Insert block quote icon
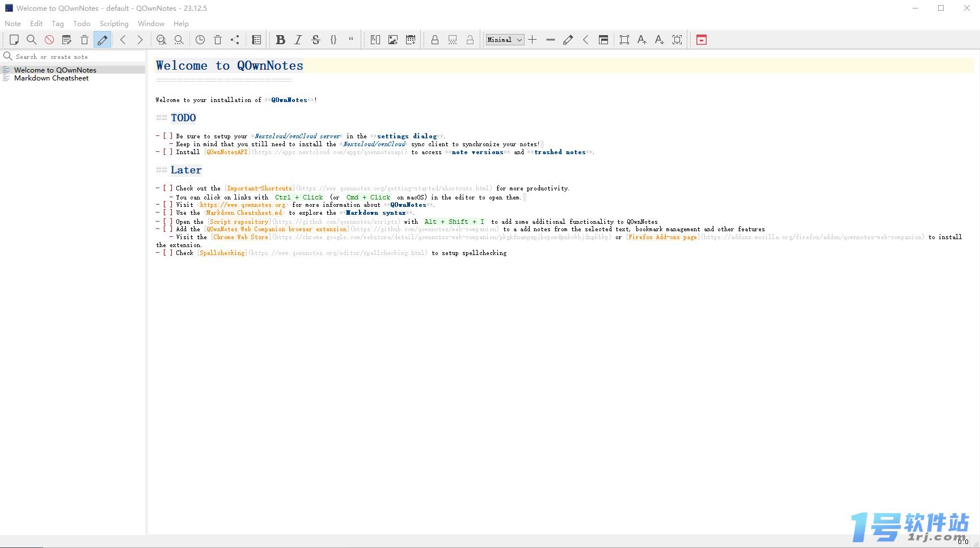The width and height of the screenshot is (980, 548). click(x=351, y=40)
